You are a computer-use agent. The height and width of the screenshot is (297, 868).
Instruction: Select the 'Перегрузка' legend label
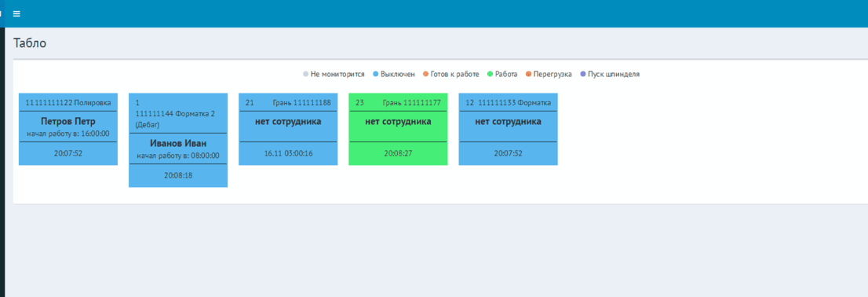pyautogui.click(x=553, y=74)
